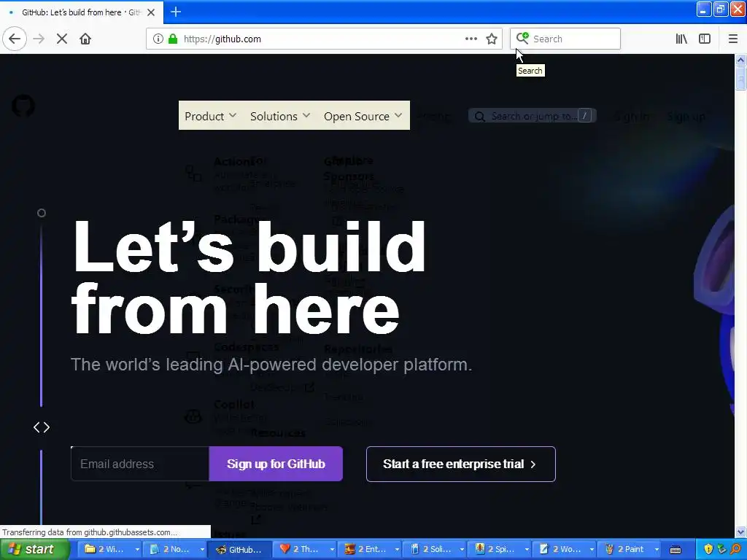Image resolution: width=747 pixels, height=560 pixels.
Task: Click the 'Transferring data' status text
Action: 90,532
